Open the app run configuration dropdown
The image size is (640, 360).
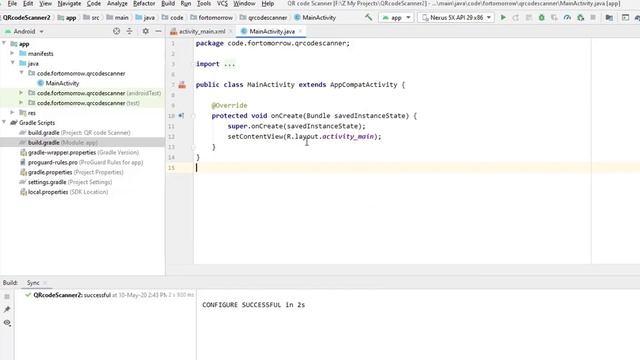pyautogui.click(x=396, y=18)
